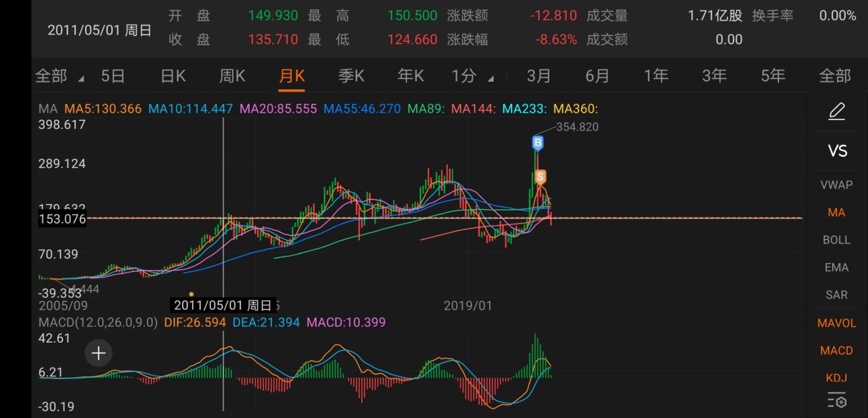
Task: Tap the 2011/05/01 crosshair date label
Action: pyautogui.click(x=223, y=305)
